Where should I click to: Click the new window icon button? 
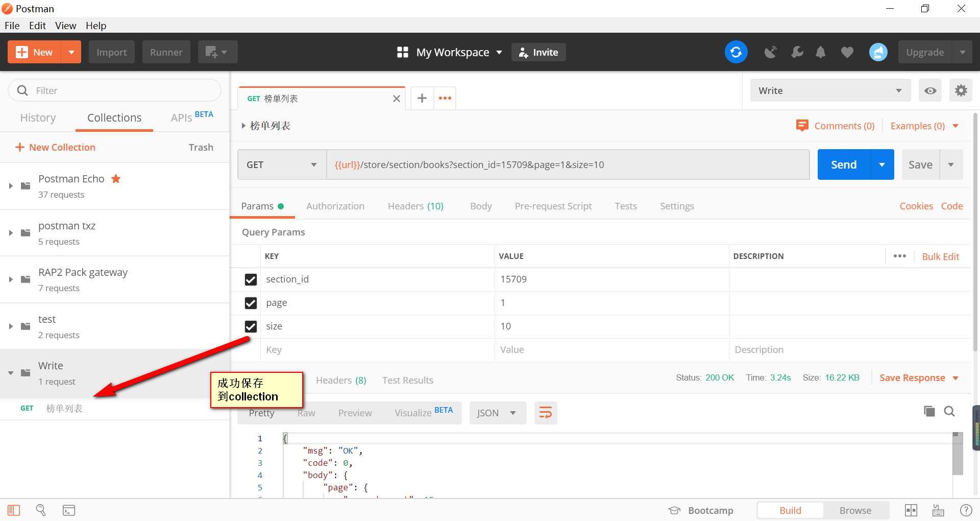click(x=217, y=52)
